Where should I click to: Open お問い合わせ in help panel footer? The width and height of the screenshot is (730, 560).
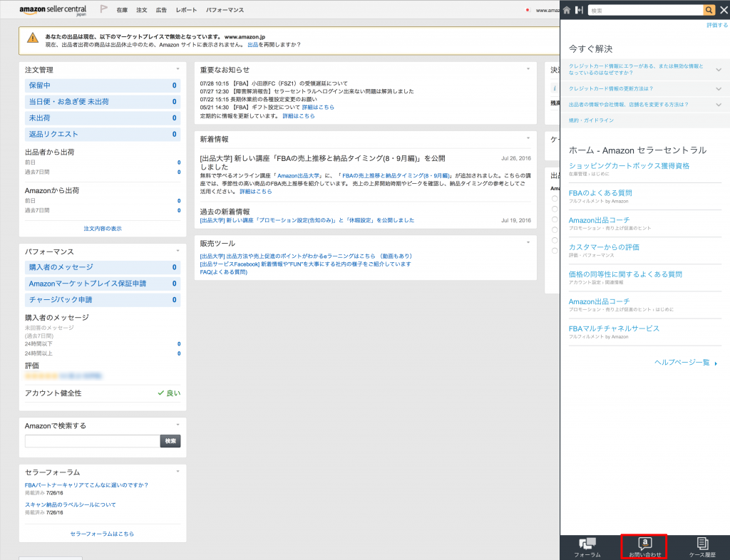(644, 547)
